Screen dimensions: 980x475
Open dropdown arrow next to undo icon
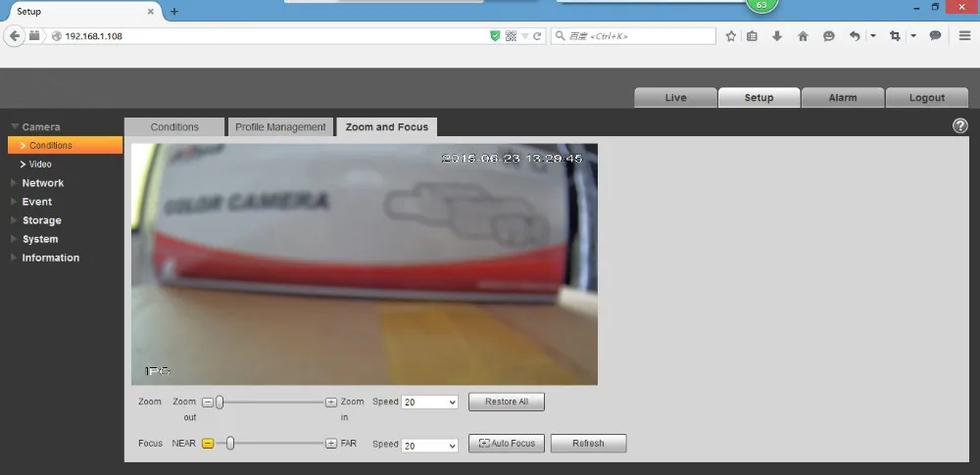point(873,36)
